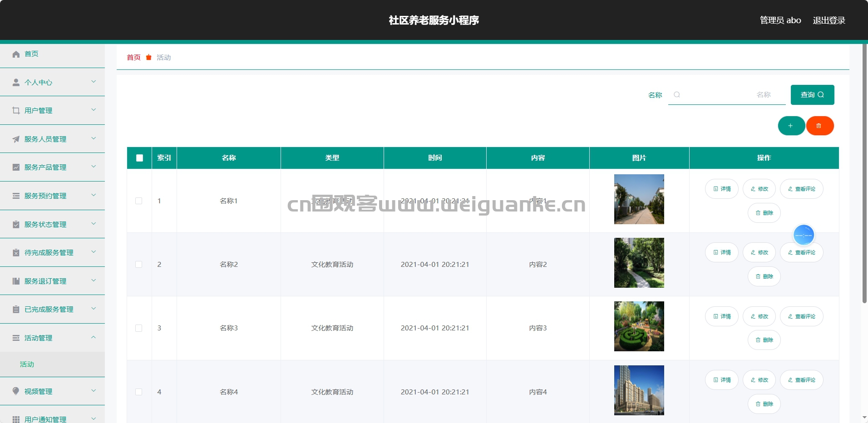
Task: Click the crop icon next to 用户管理
Action: pos(16,110)
